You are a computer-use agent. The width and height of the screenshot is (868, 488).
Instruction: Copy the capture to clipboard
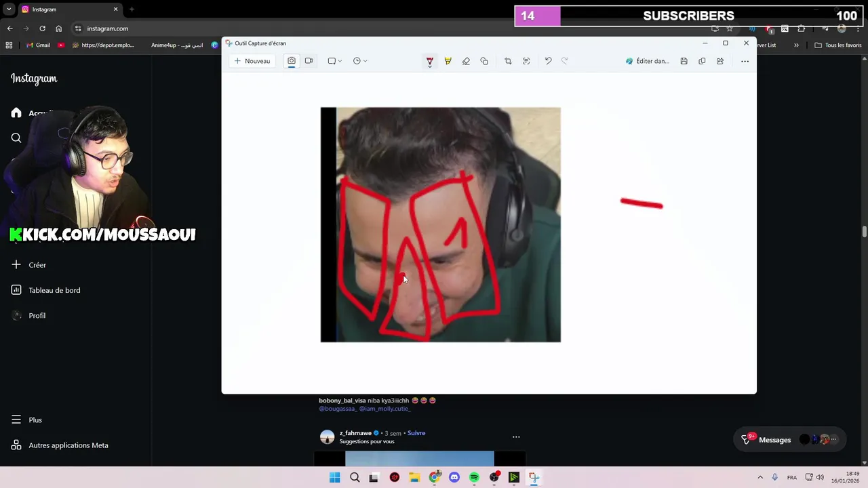pos(702,61)
